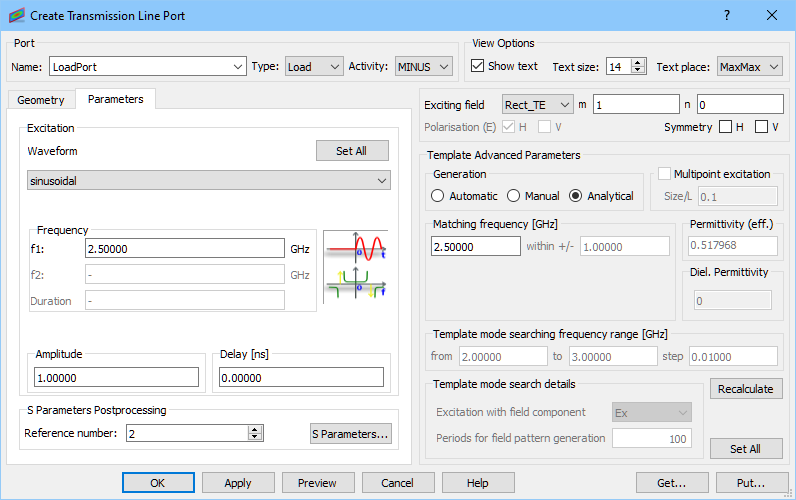Switch to the Geometry tab

(41, 100)
